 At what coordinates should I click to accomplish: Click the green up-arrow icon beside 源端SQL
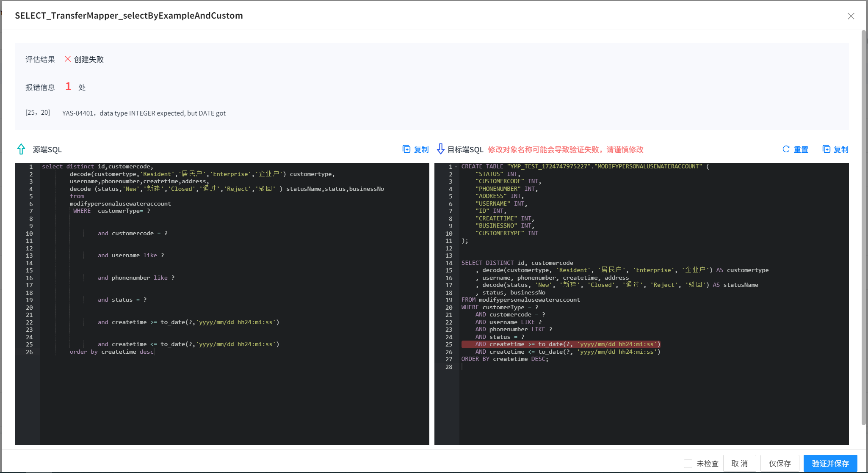point(22,149)
